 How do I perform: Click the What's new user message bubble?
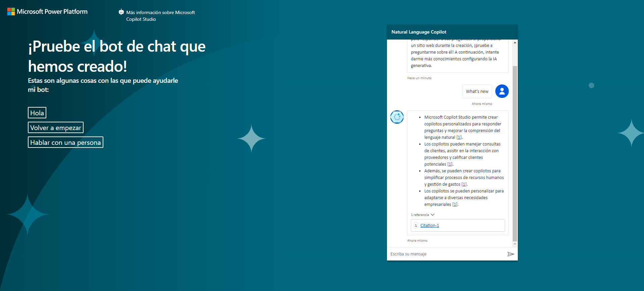(x=477, y=92)
